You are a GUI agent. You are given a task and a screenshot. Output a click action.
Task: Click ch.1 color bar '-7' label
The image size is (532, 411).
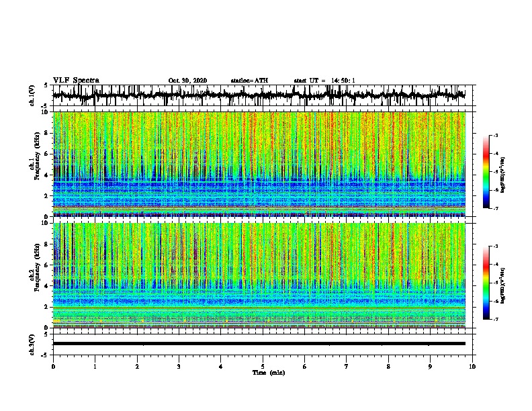[x=496, y=208]
